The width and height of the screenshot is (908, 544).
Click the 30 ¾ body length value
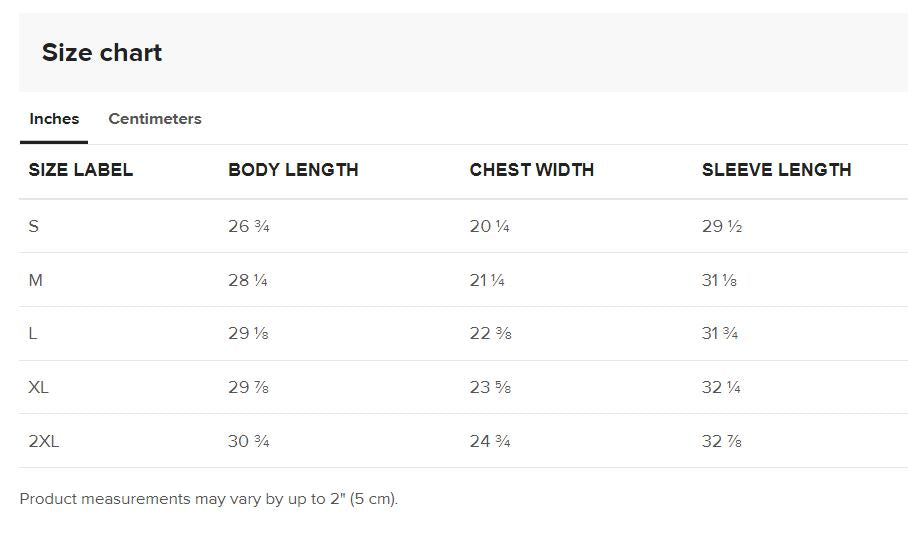click(249, 441)
